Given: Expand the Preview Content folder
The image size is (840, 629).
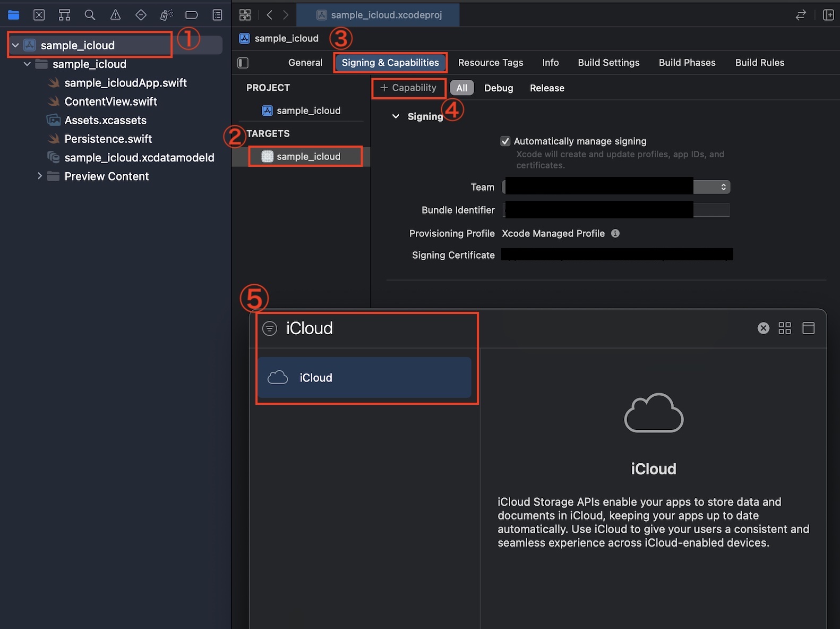Looking at the screenshot, I should pyautogui.click(x=39, y=176).
